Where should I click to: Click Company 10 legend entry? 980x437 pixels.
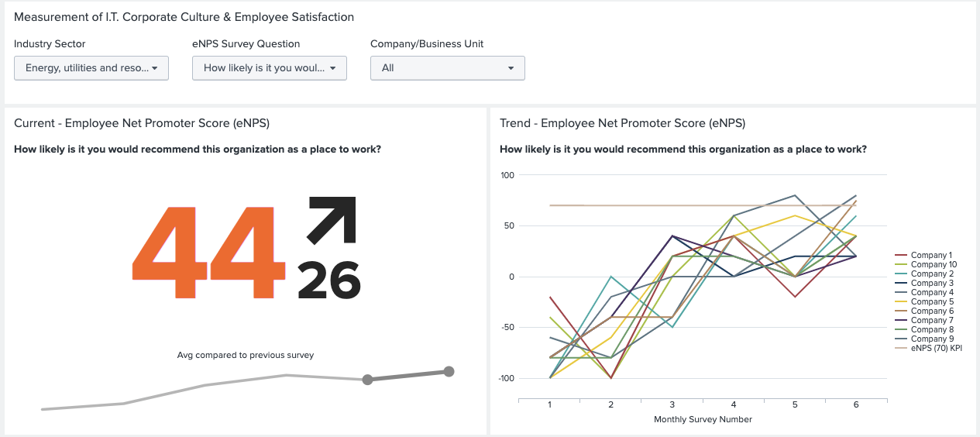934,265
